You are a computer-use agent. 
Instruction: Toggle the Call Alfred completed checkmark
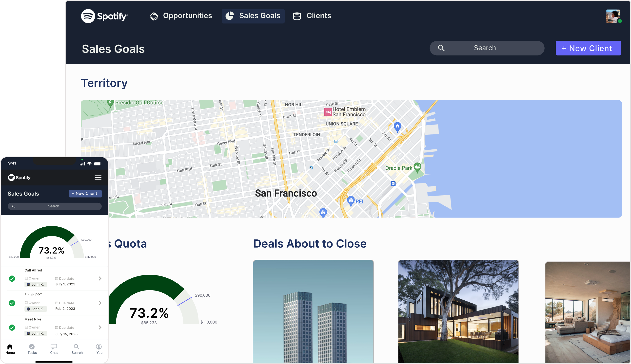(x=12, y=279)
